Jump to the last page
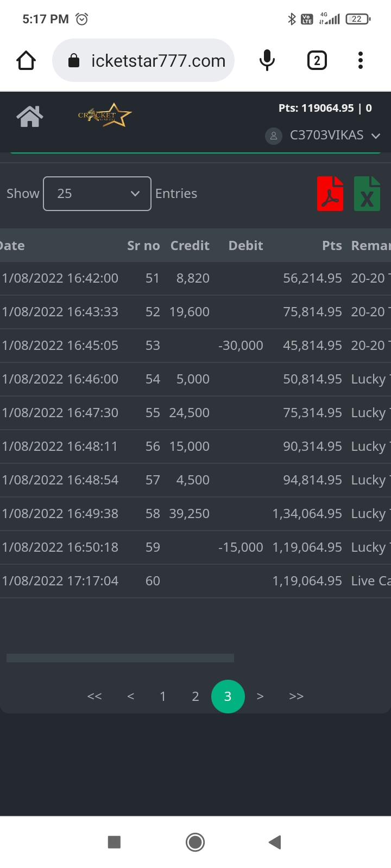Viewport: 391px width, 868px height. [296, 697]
